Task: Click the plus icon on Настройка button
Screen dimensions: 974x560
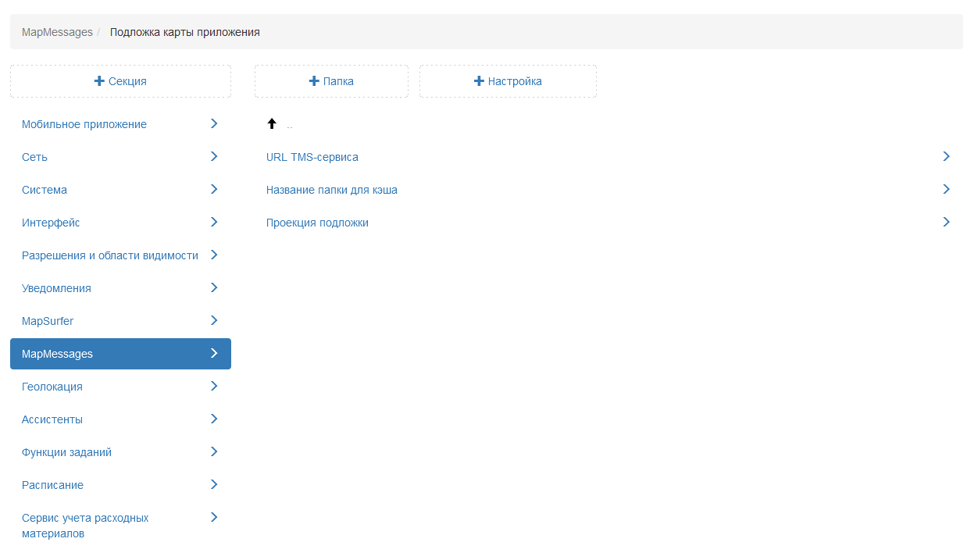Action: click(479, 81)
